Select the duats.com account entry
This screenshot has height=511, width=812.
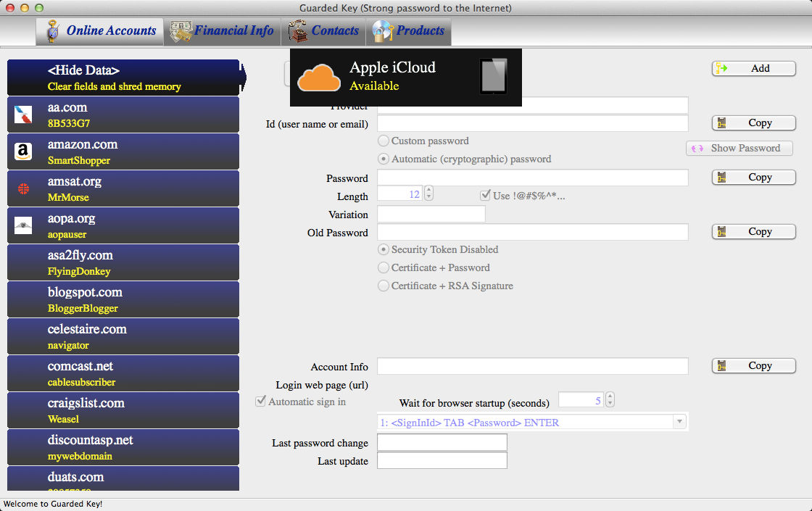(123, 478)
